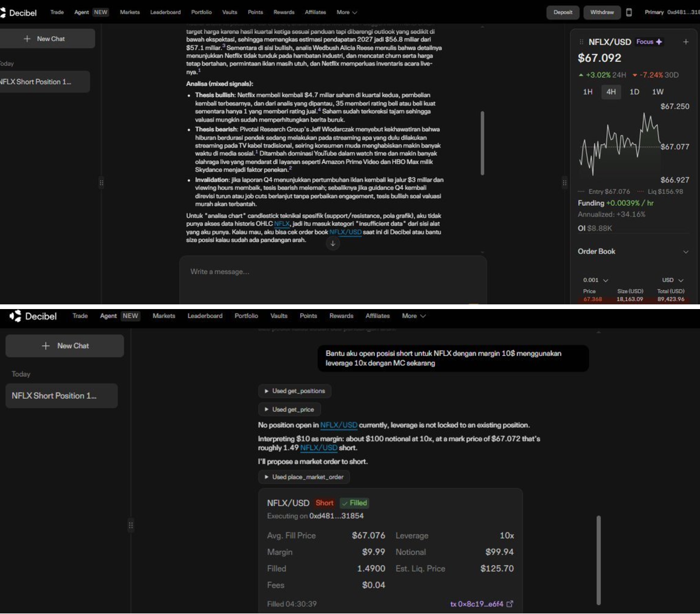Focus the Write a message input field
The width and height of the screenshot is (700, 614).
pyautogui.click(x=332, y=279)
